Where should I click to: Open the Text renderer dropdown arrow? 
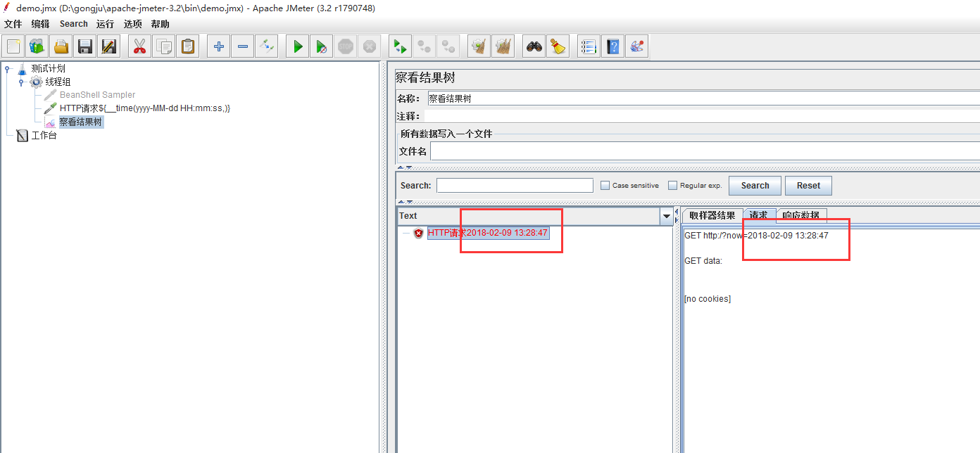pos(667,216)
